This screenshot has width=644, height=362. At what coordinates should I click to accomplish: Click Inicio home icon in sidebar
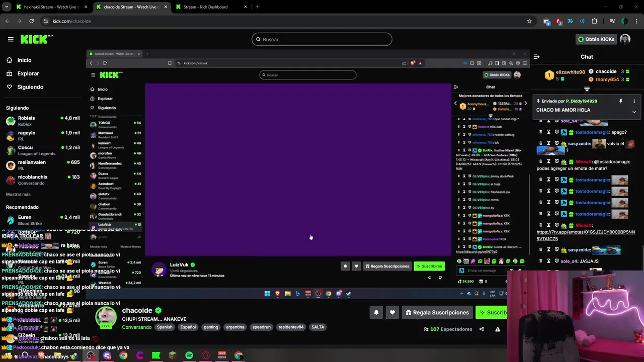click(10, 60)
